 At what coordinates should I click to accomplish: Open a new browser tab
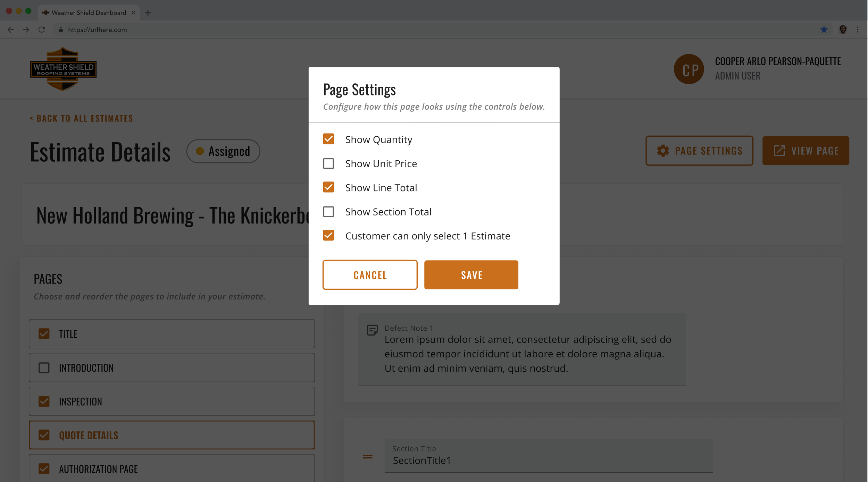(148, 12)
